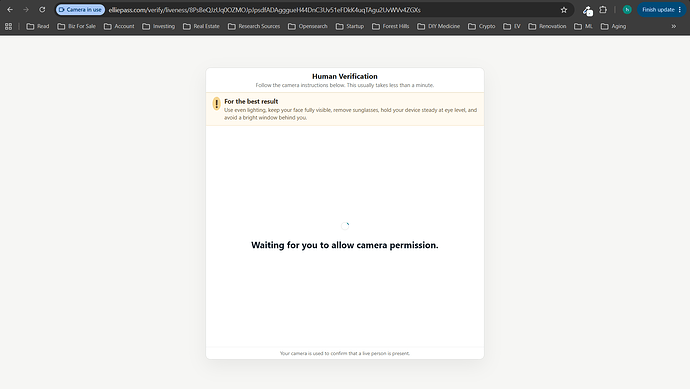Screen dimensions: 690x389
Task: Click the For the best result text
Action: 251,101
